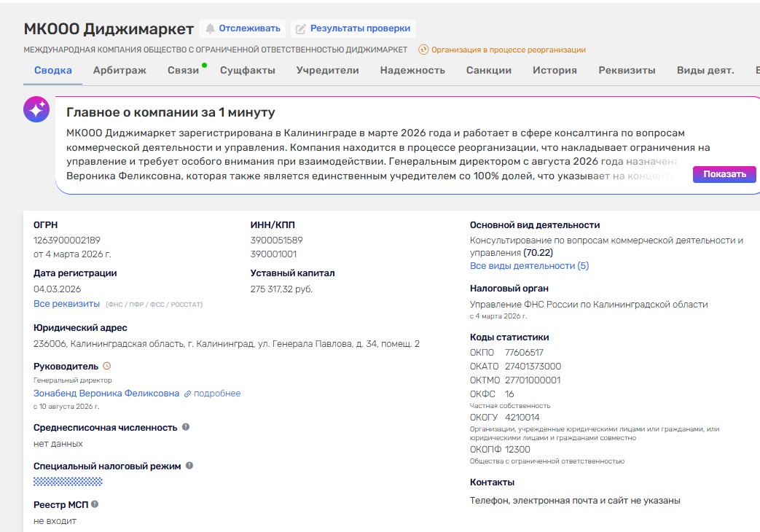The height and width of the screenshot is (532, 760).
Task: Select the Виды деят. tab
Action: (705, 70)
